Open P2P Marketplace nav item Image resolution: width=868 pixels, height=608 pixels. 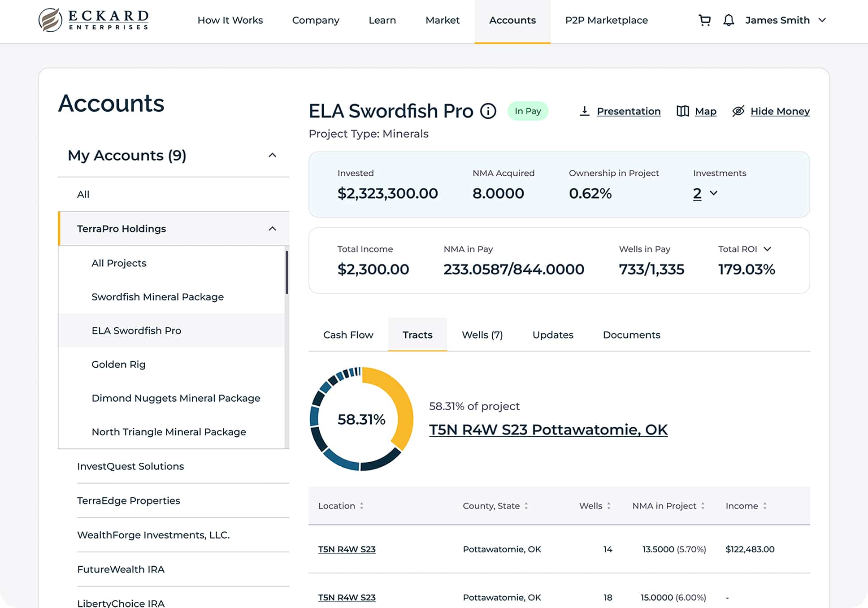pos(606,20)
